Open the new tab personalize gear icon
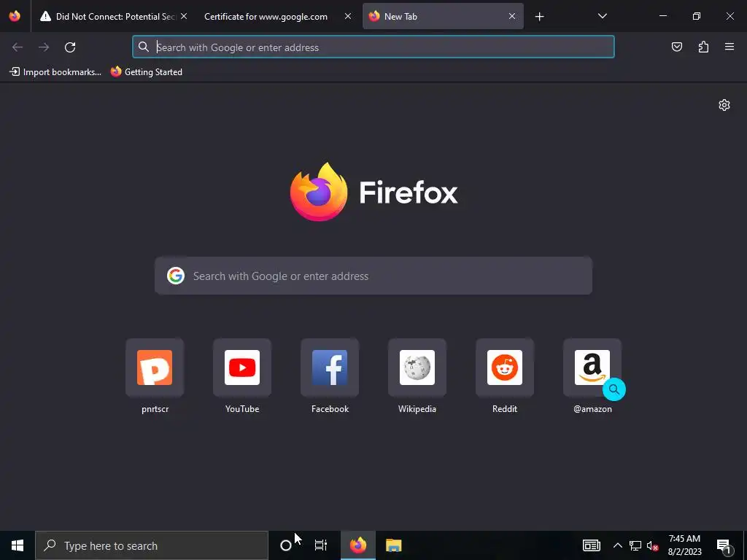 coord(724,105)
